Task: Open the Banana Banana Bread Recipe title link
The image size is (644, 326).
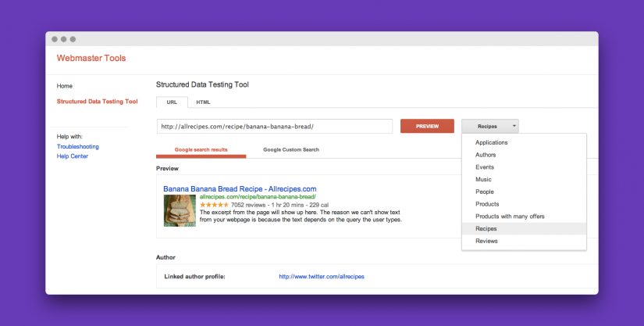Action: coord(240,188)
